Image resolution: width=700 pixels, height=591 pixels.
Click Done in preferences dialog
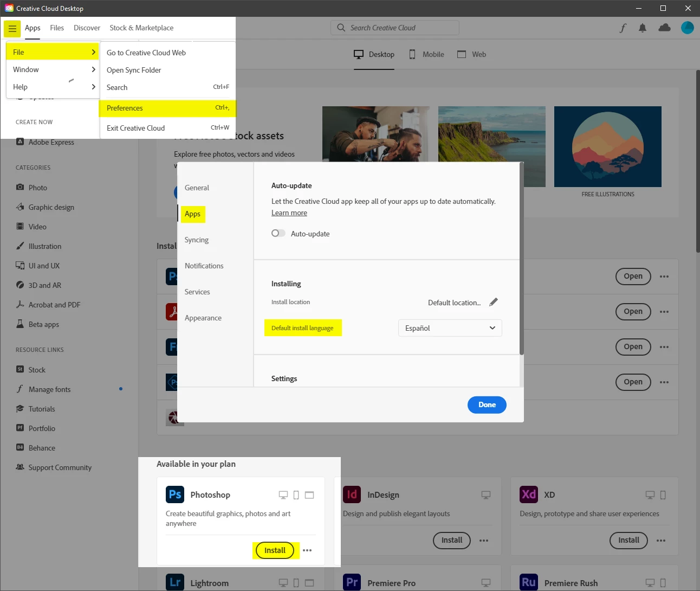tap(487, 404)
